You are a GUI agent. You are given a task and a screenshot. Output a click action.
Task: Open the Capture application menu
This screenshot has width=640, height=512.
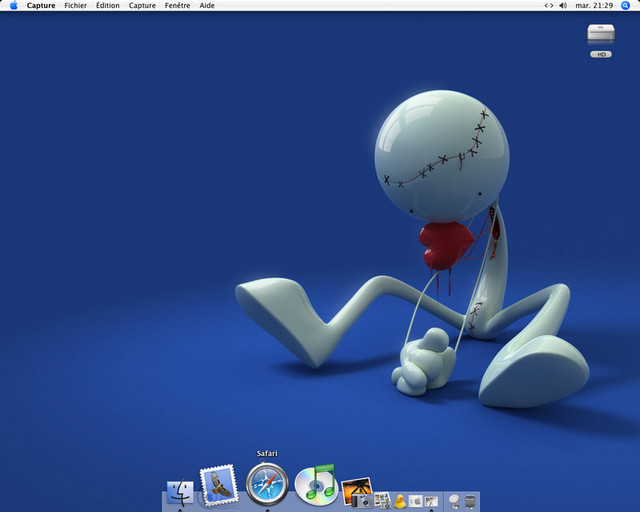[41, 5]
